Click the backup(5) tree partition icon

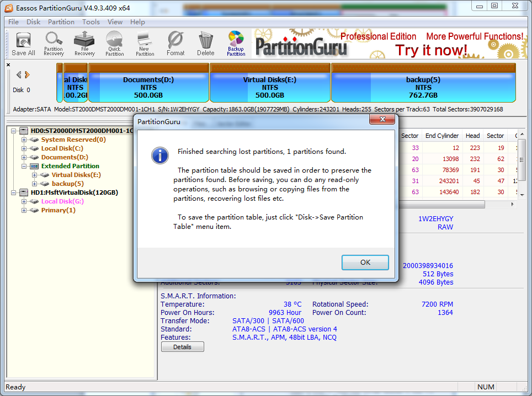click(45, 184)
